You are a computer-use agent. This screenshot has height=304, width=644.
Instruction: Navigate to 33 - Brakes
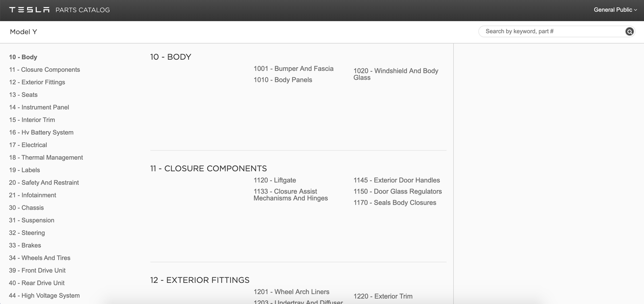25,246
